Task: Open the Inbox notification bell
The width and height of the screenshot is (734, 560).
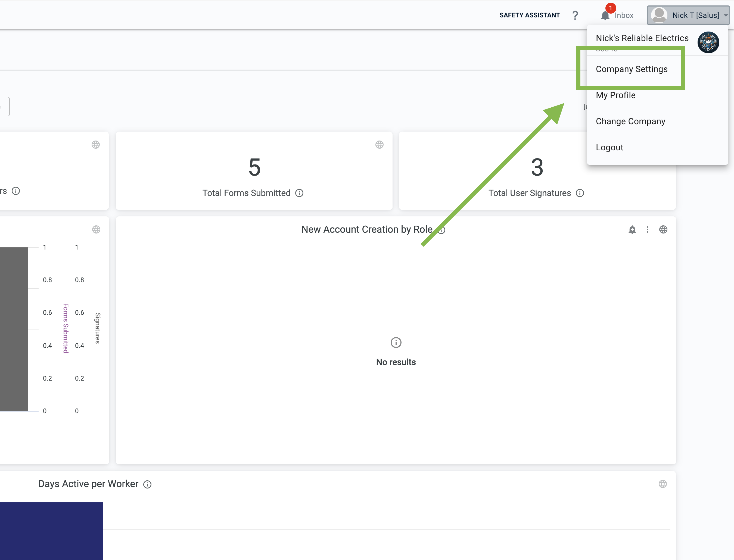Action: (605, 15)
